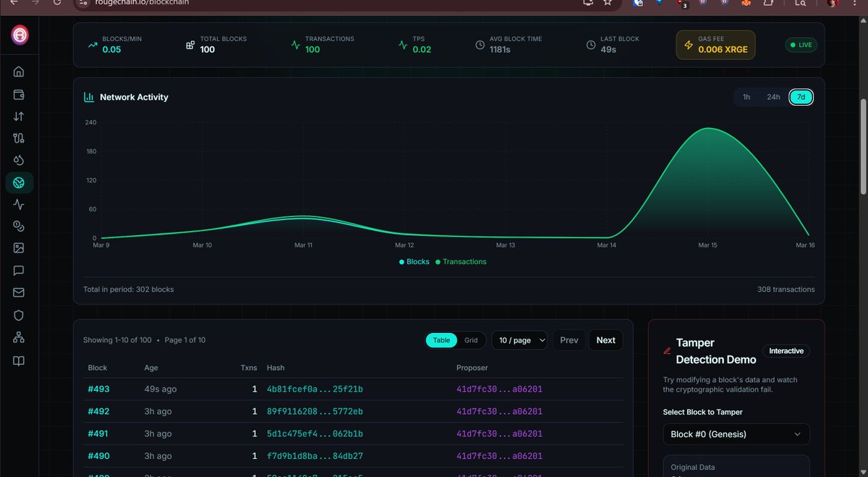Open the documentation book icon in sidebar
868x477 pixels.
coord(18,360)
